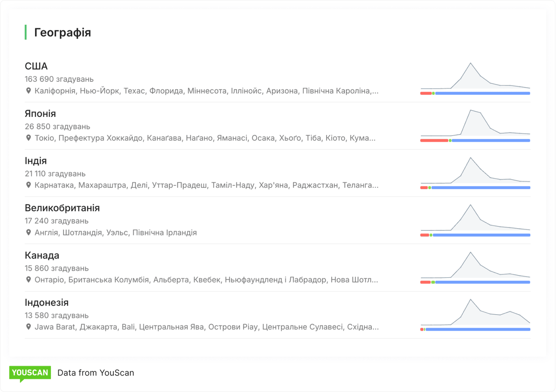Click the blue neutral sentiment bar for США
The image size is (556, 392).
pyautogui.click(x=482, y=93)
